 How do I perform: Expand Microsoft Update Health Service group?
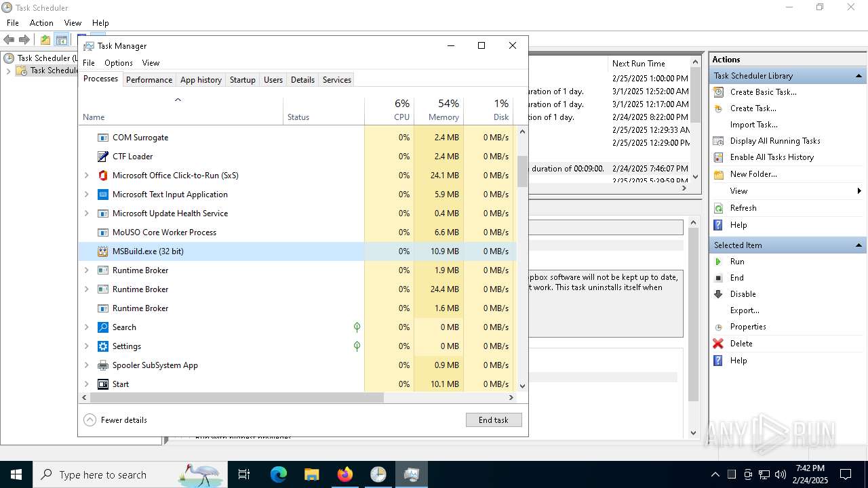click(86, 213)
